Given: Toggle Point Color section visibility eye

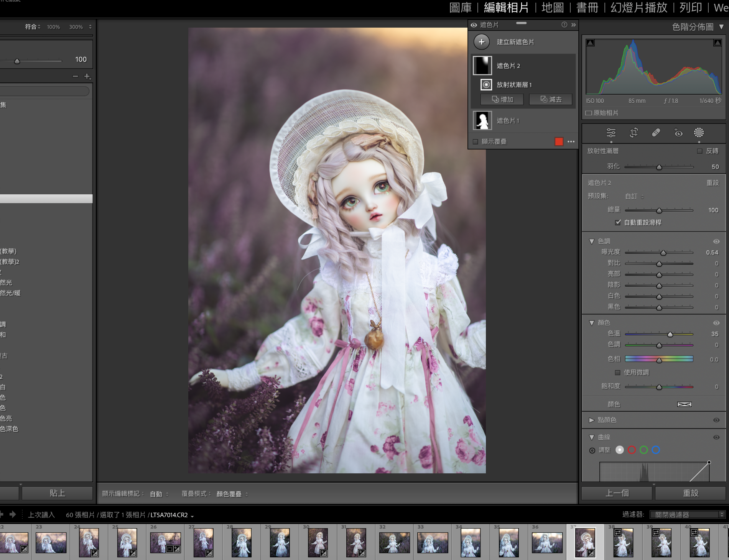Looking at the screenshot, I should pos(716,420).
